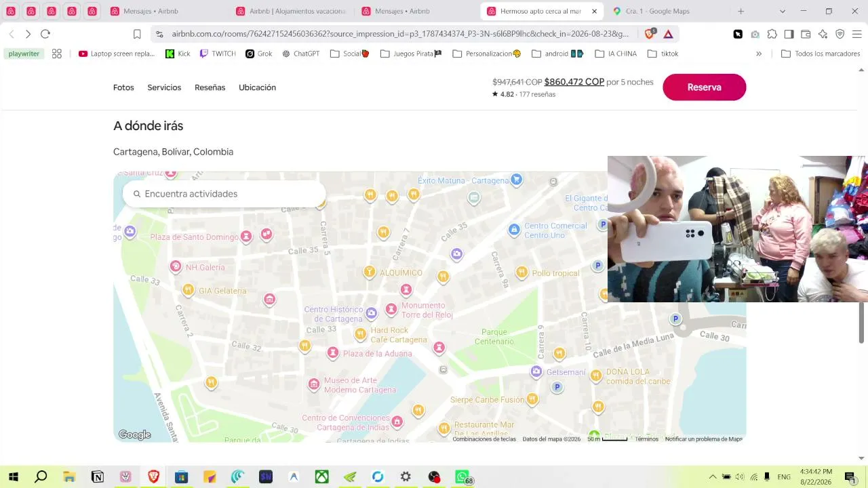Open the Windows Start menu
Screen dimensions: 868x488
[x=13, y=477]
